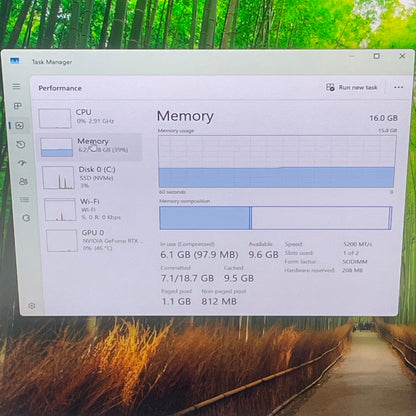This screenshot has height=416, width=416.
Task: Click the In use value 6.1 GB (97.9 MB)
Action: tap(199, 255)
